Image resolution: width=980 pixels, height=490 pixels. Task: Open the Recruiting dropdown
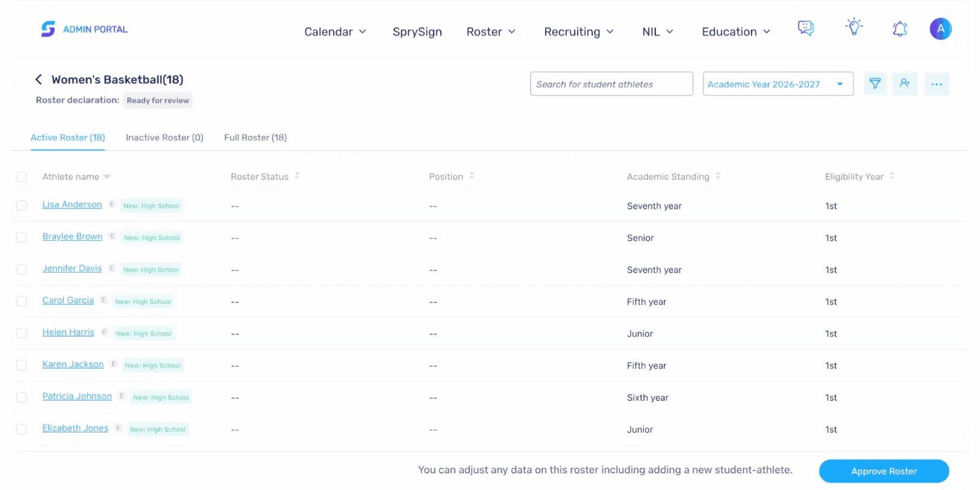tap(579, 32)
